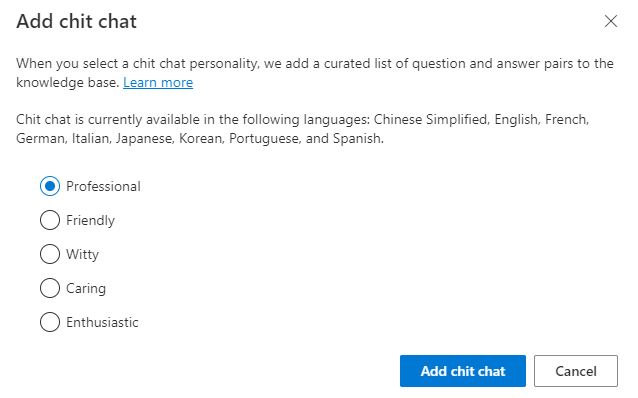Confirm with the Add chit chat button

tap(463, 371)
